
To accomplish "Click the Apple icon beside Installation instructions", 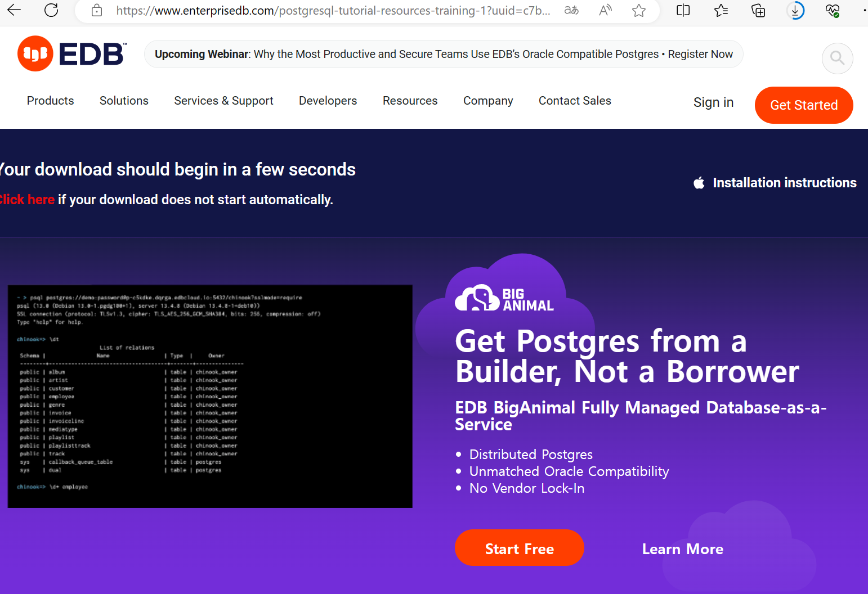I will 699,182.
